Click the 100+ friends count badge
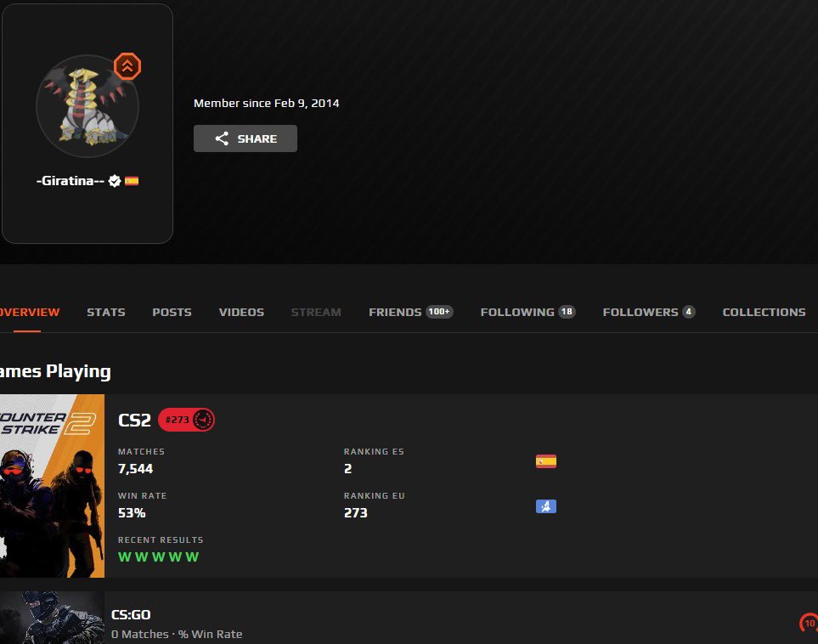The height and width of the screenshot is (644, 818). [x=439, y=312]
